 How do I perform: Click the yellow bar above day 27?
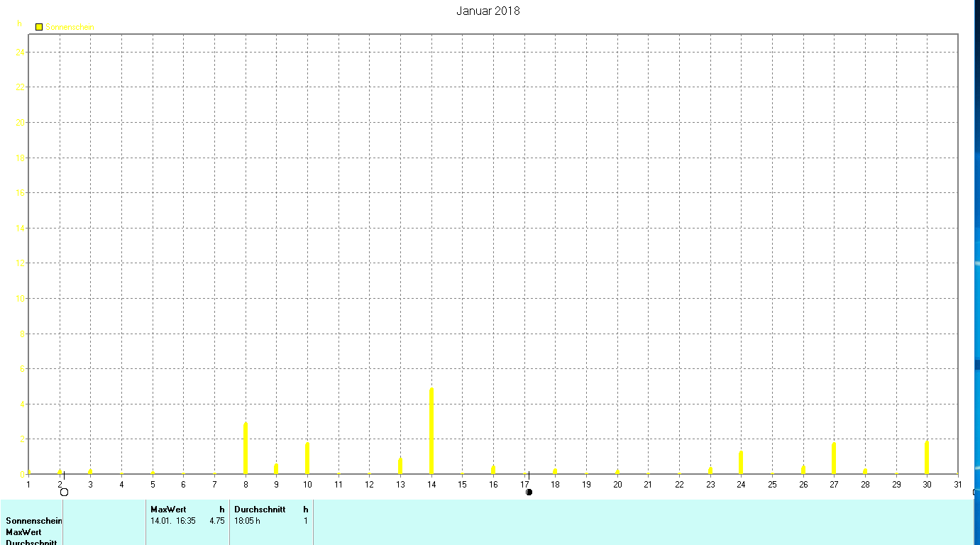coord(834,458)
